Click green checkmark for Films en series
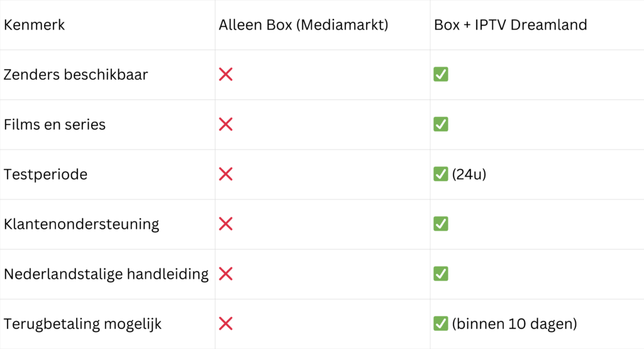The width and height of the screenshot is (644, 349). [x=441, y=125]
